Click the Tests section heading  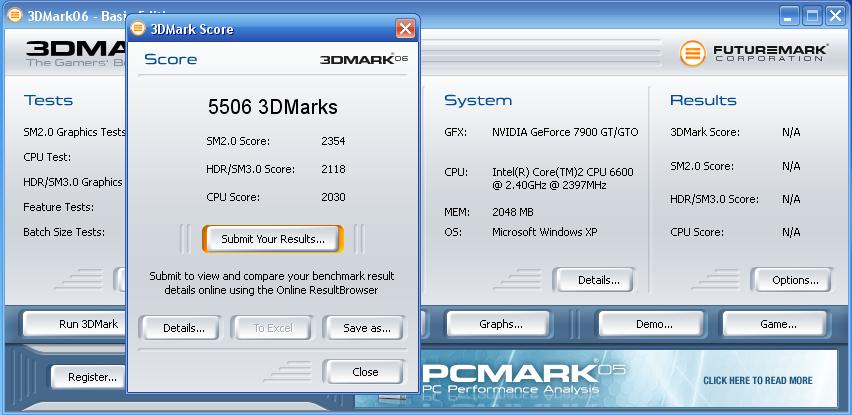coord(48,100)
